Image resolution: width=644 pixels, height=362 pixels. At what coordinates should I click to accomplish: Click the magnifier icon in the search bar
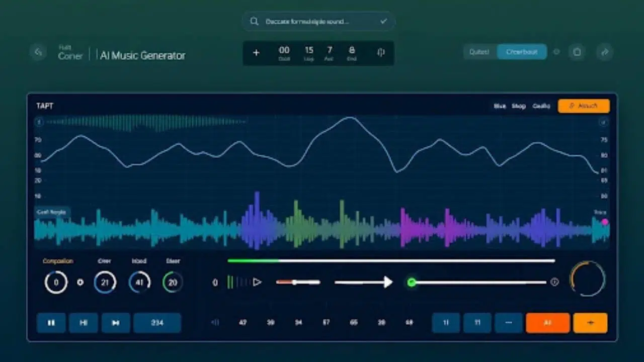(x=254, y=22)
